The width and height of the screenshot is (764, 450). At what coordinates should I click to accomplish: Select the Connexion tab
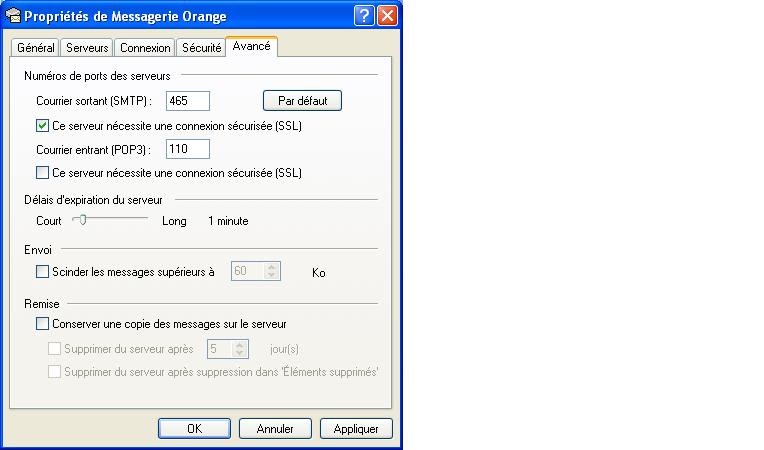tap(145, 48)
